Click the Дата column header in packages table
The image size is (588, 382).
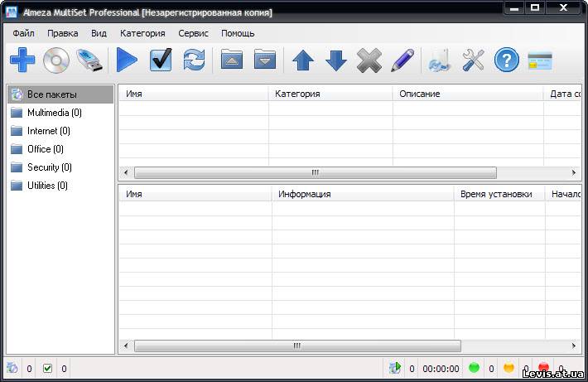562,94
